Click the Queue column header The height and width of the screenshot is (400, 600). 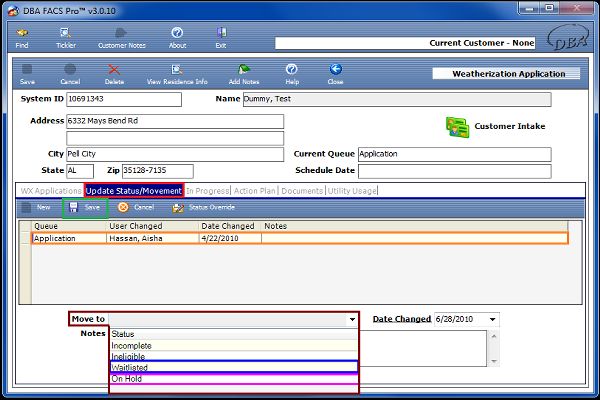pos(69,226)
